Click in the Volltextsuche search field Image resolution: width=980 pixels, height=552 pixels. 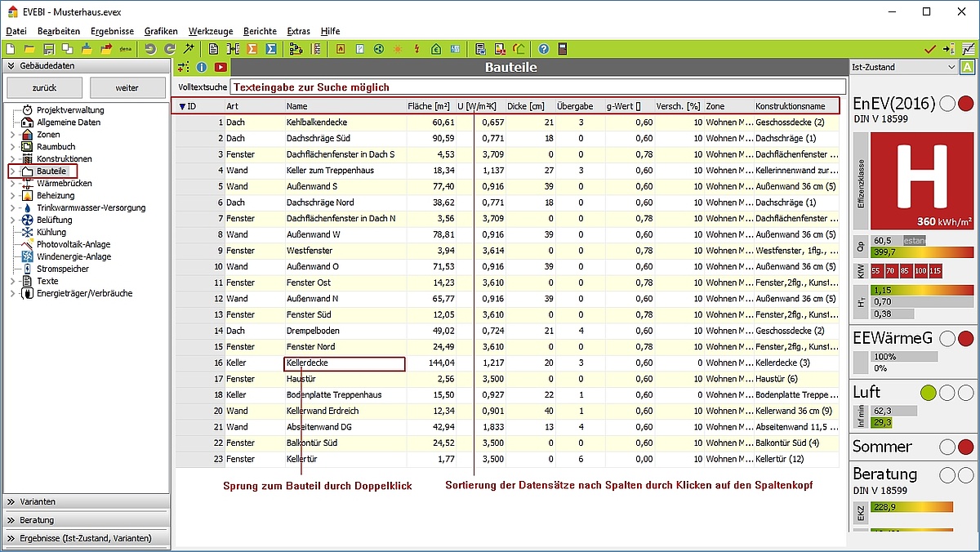point(537,87)
